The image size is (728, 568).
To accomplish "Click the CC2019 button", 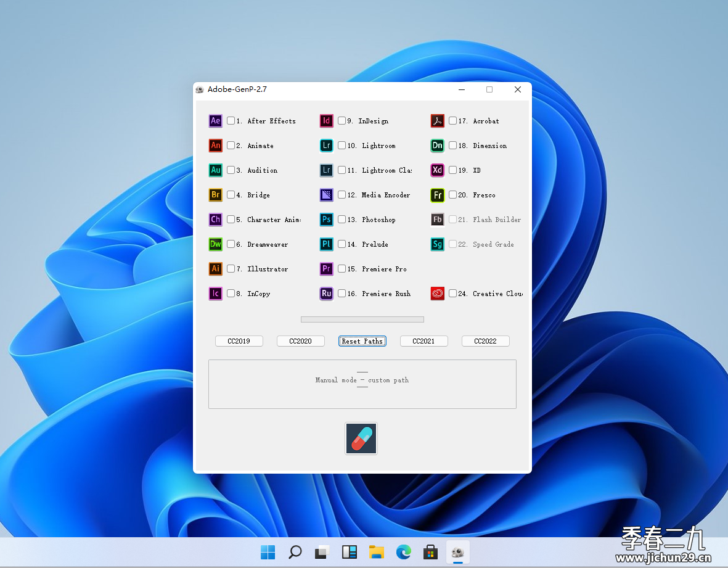I will click(239, 341).
